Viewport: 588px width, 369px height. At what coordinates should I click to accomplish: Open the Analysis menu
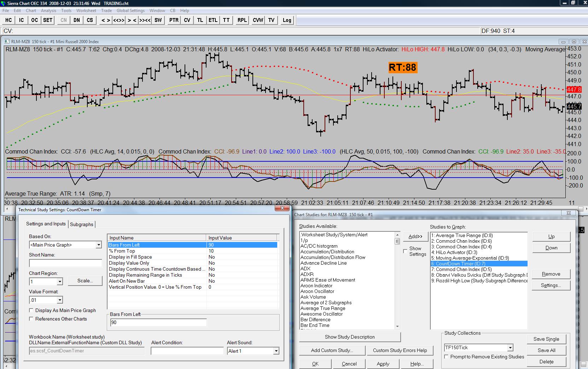click(x=48, y=11)
